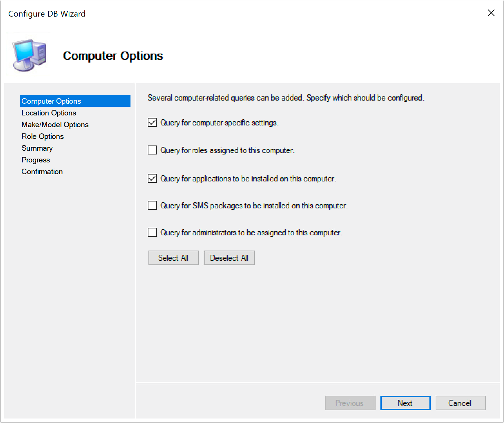The width and height of the screenshot is (504, 423).
Task: Open the Confirmation step
Action: click(x=42, y=171)
